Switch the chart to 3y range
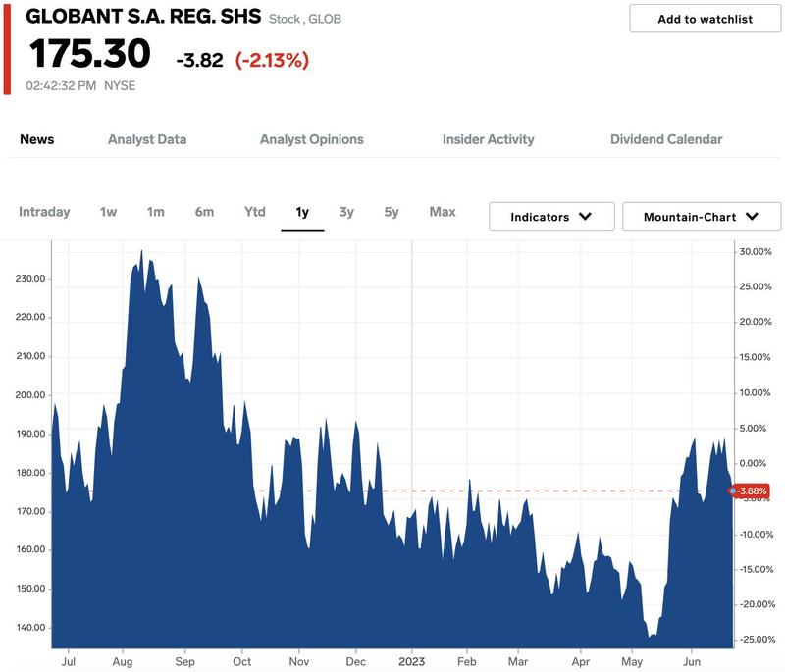 pos(346,212)
